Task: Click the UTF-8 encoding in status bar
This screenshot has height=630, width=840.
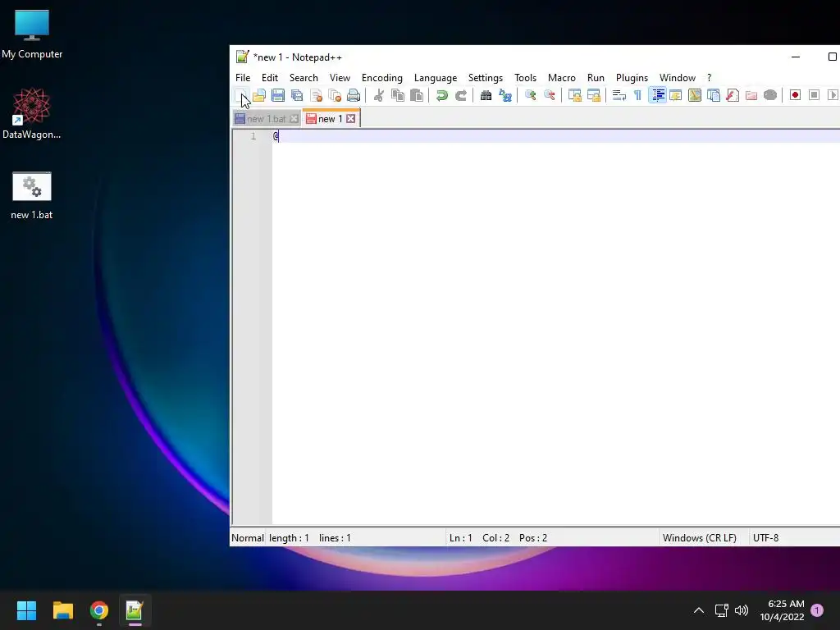Action: click(765, 538)
